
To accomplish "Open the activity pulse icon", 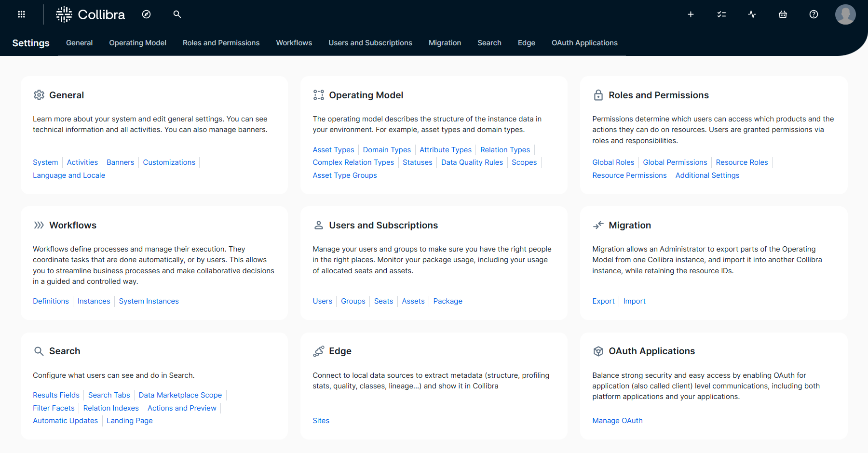I will point(752,14).
